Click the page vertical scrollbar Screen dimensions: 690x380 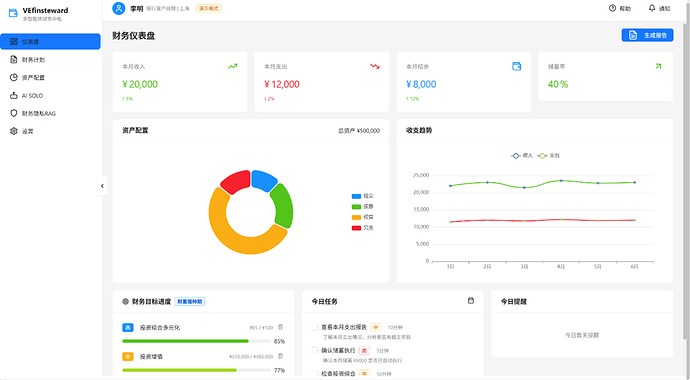click(x=686, y=180)
